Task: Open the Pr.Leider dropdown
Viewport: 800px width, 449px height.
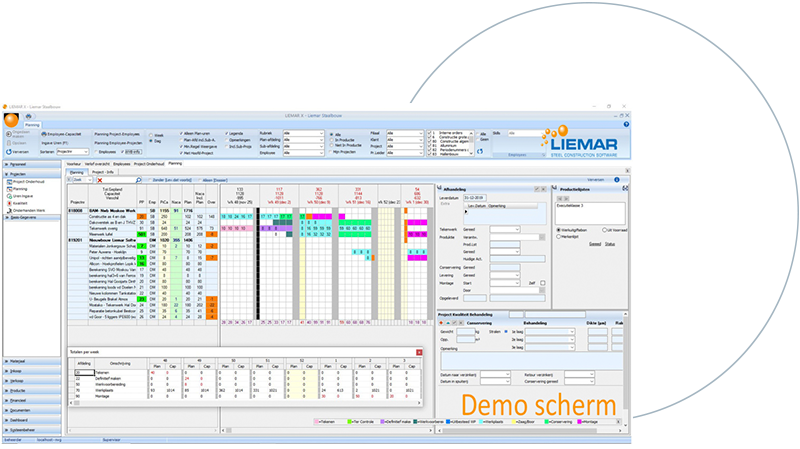Action: pyautogui.click(x=405, y=153)
